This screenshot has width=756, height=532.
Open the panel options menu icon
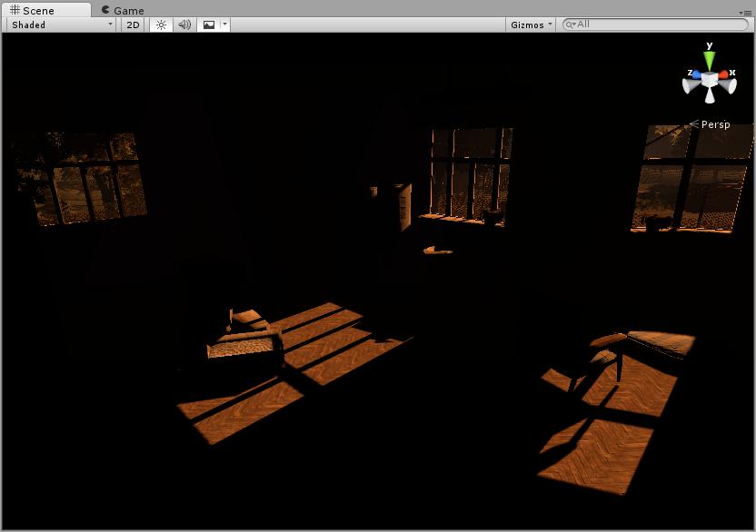745,13
